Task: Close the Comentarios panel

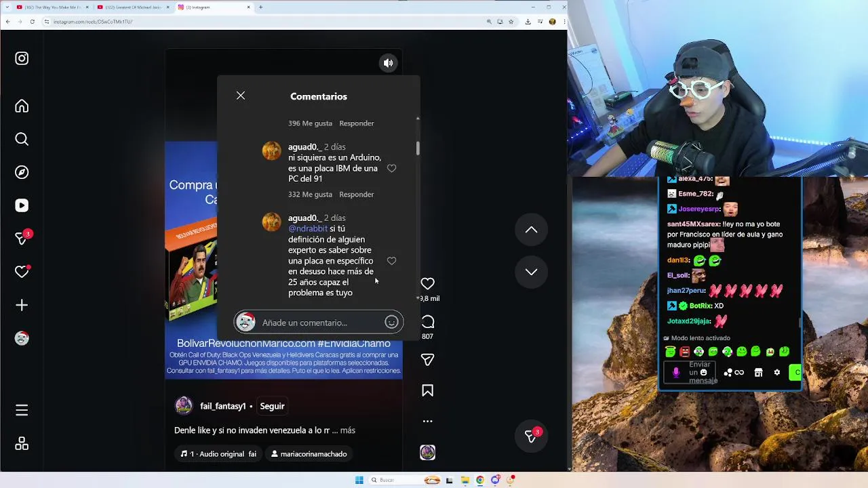Action: (241, 96)
